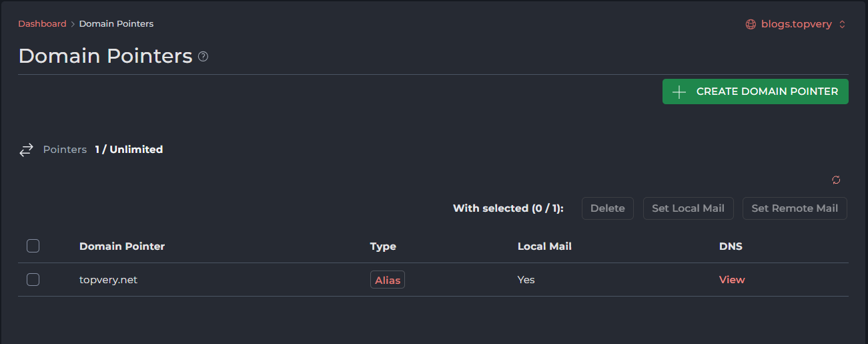Click the Alias type badge
The height and width of the screenshot is (344, 868).
coord(388,281)
